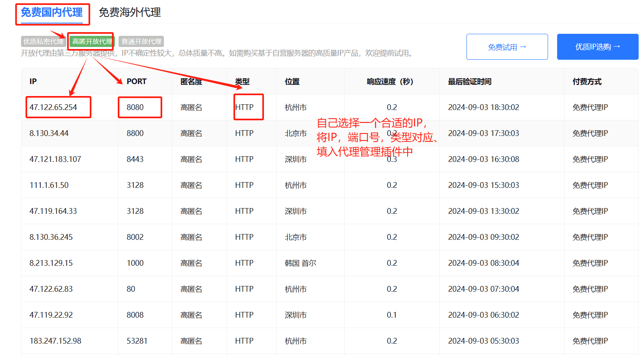Click port 3128 in the 47.119.164.33 row
Image resolution: width=644 pixels, height=356 pixels.
[x=135, y=211]
